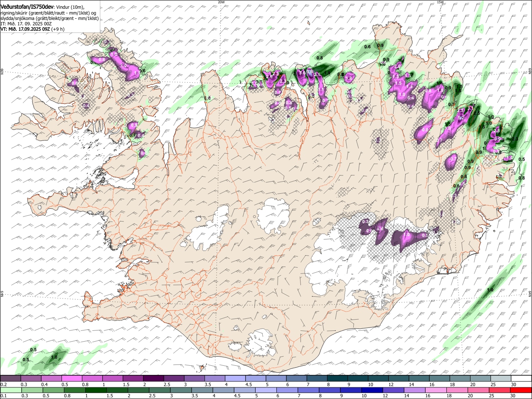Click the 15W longitude label at top
This screenshot has height=399, width=532.
tap(440, 2)
